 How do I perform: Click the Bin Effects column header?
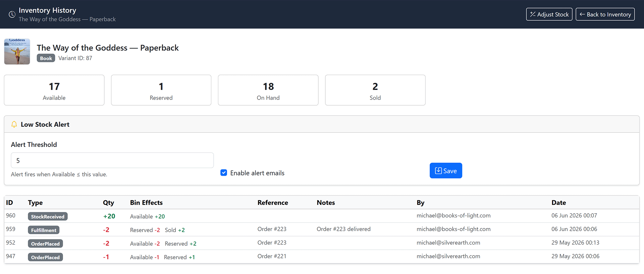tap(146, 203)
